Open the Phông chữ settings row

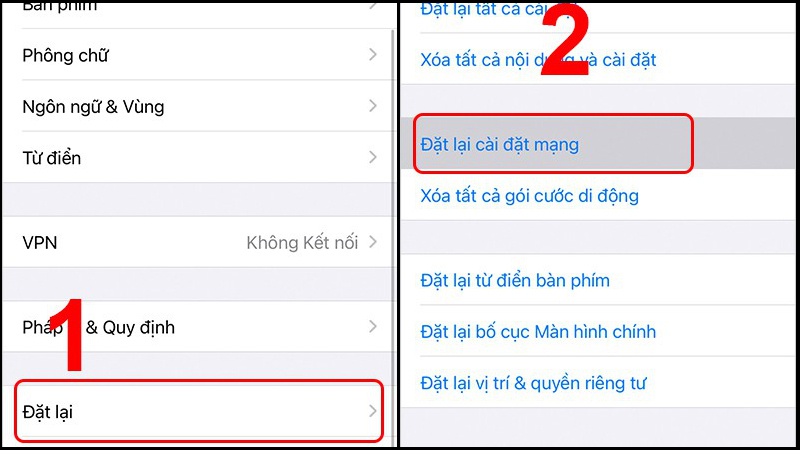[x=198, y=55]
